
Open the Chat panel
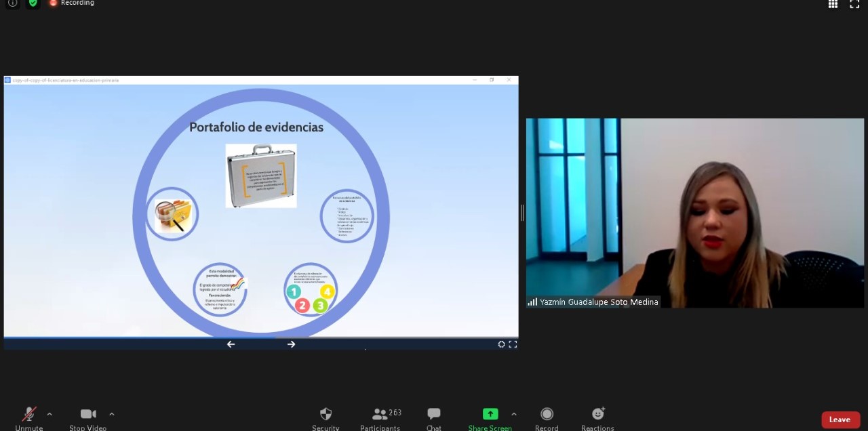click(434, 414)
